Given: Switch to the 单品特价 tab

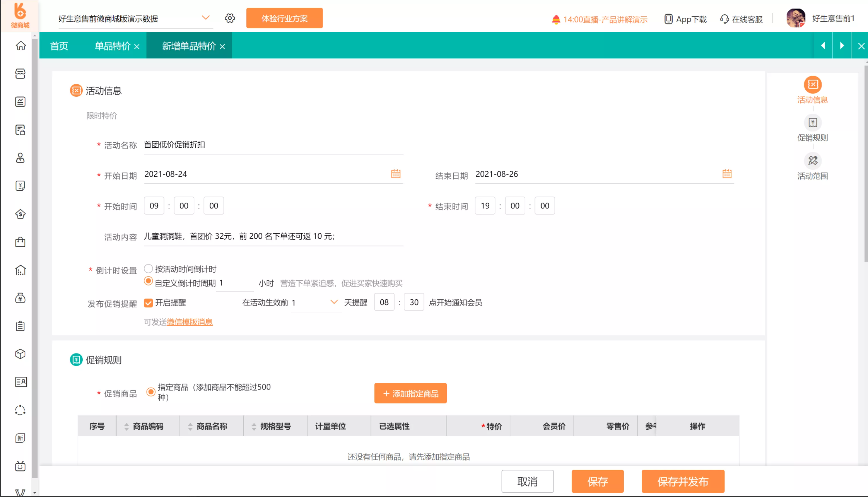Looking at the screenshot, I should pos(113,46).
